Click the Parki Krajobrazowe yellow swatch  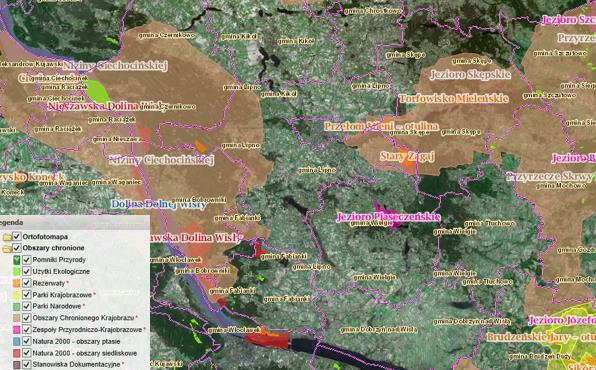[17, 295]
